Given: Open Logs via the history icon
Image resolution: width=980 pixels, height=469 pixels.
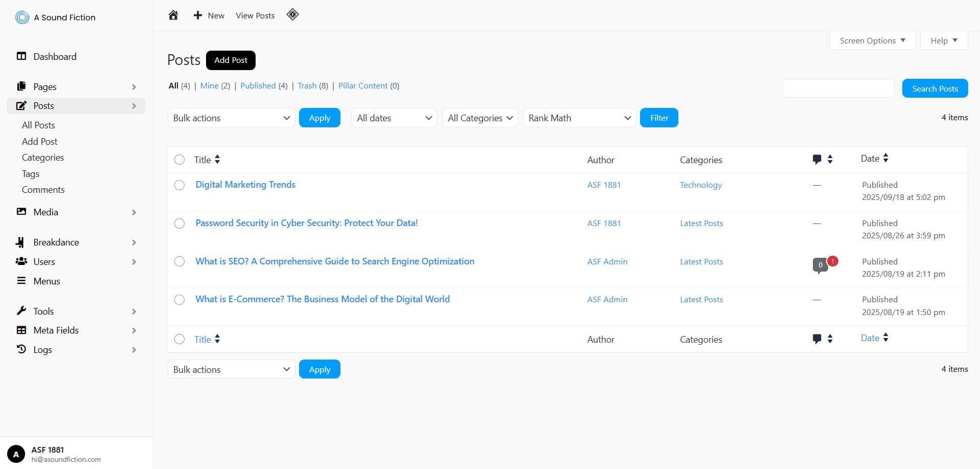Looking at the screenshot, I should [21, 349].
